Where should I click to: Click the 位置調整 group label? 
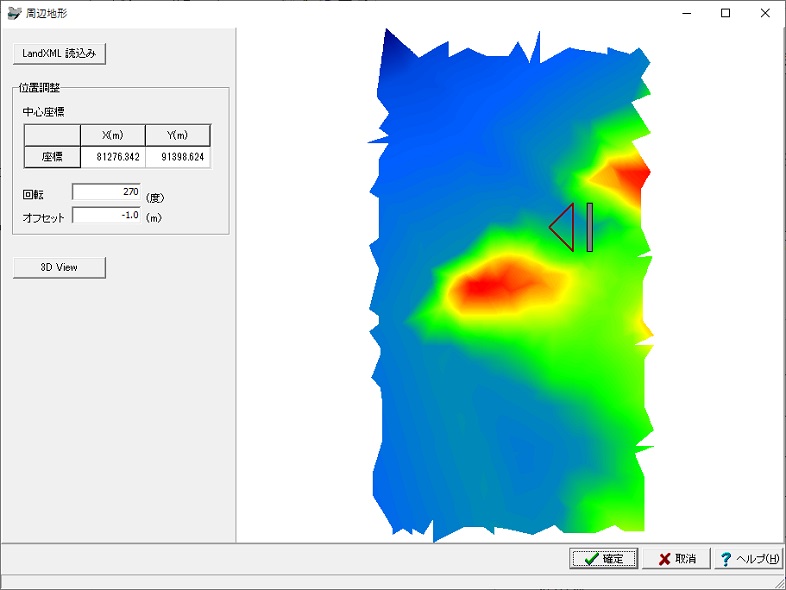(x=39, y=88)
